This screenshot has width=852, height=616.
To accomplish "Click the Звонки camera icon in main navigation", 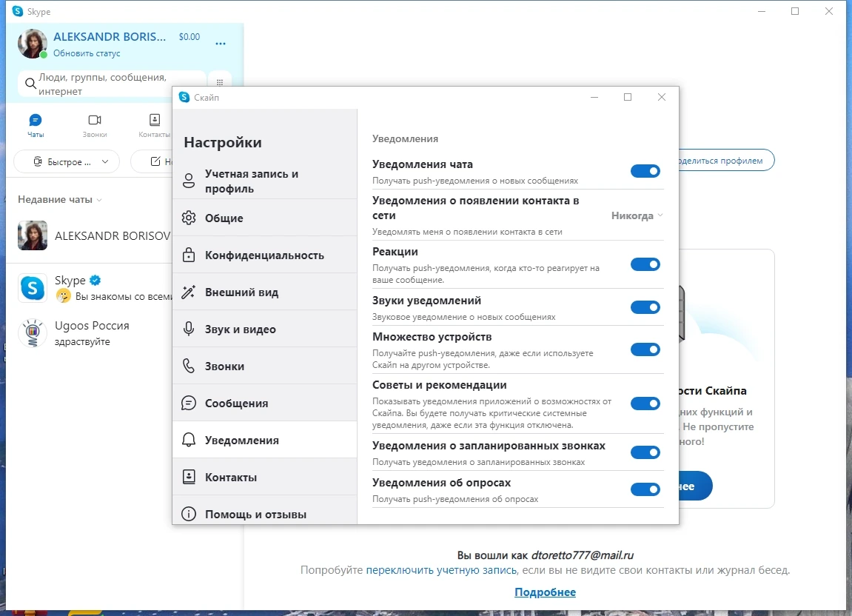I will click(95, 120).
